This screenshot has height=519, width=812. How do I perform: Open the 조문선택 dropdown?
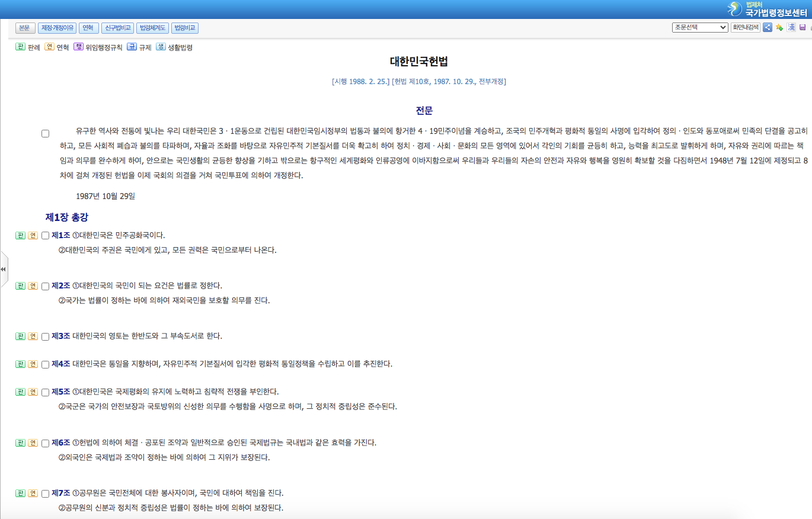click(x=699, y=27)
